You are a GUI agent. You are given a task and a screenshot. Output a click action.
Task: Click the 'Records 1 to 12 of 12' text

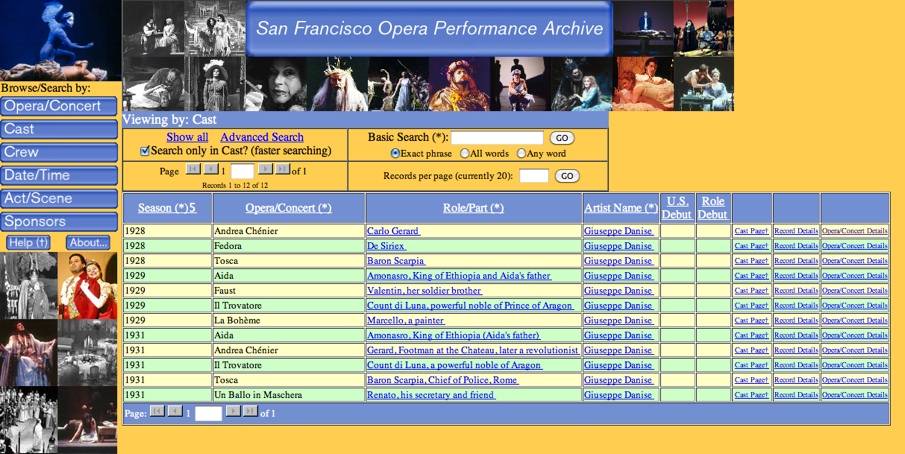coord(235,186)
